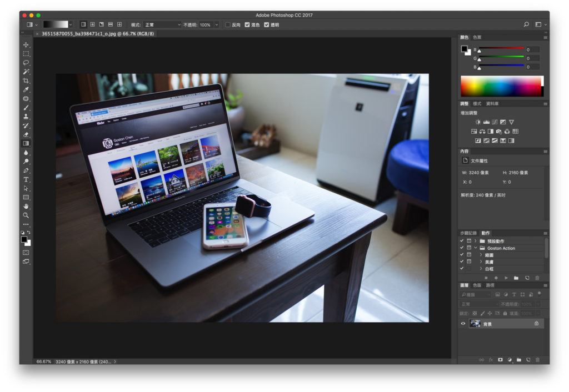Viewport: 569px width, 392px height.
Task: Switch to the 路徑 paths tab
Action: point(490,285)
